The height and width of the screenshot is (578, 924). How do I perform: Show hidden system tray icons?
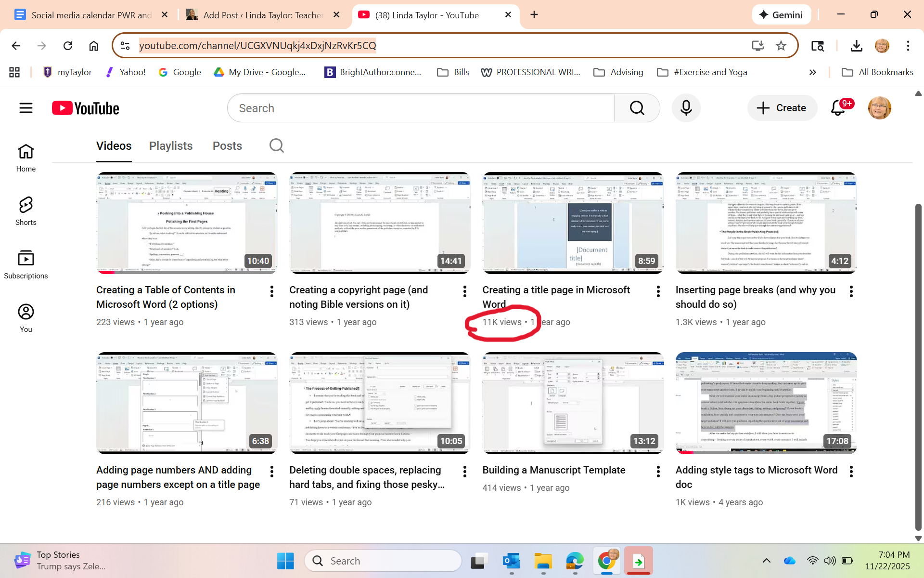(x=767, y=561)
